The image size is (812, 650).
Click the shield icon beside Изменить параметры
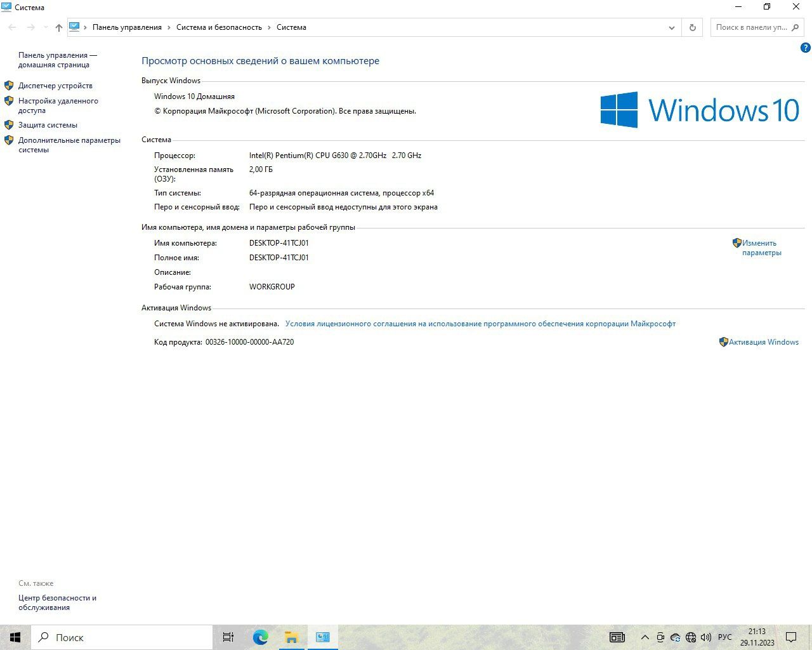(737, 242)
